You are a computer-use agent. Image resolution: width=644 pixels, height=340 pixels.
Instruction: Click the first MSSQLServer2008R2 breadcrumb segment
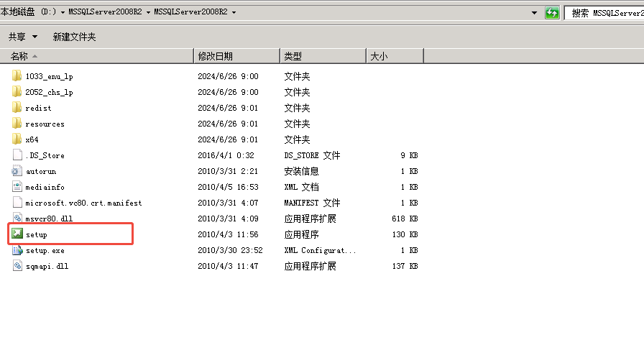[x=105, y=12]
